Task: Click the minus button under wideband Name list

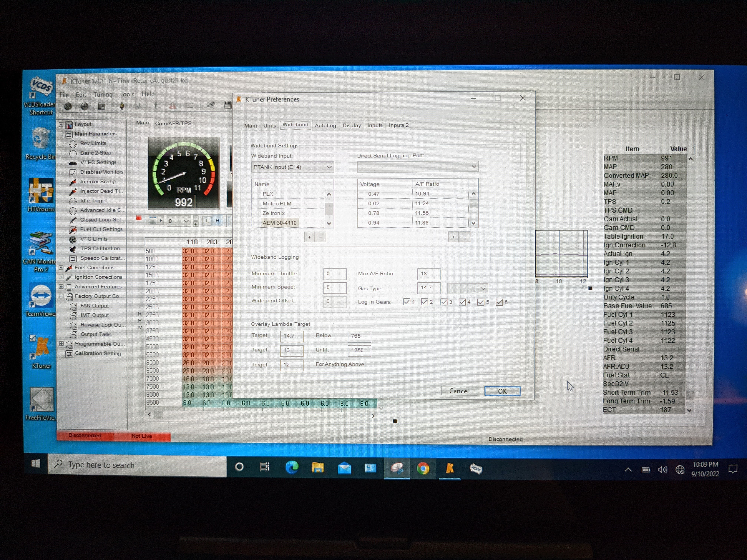Action: click(321, 237)
